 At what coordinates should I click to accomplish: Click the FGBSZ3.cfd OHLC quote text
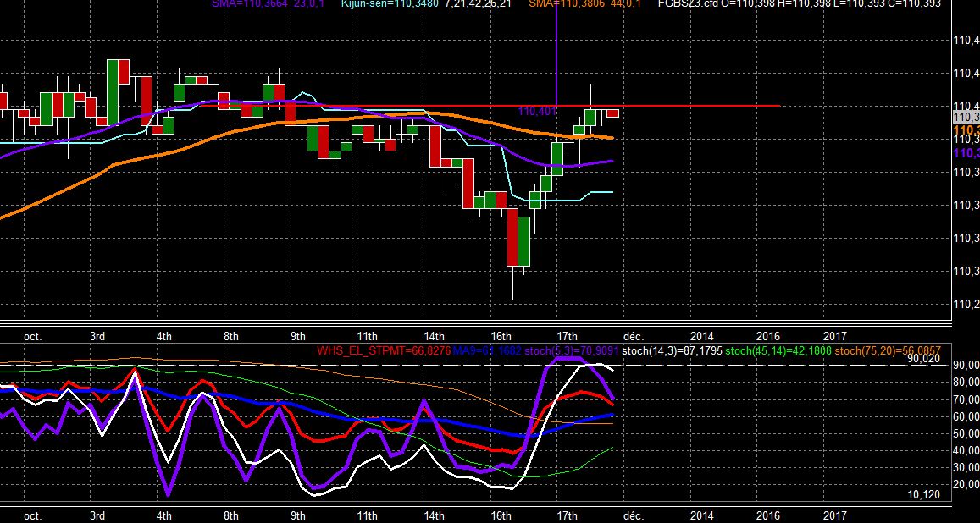tap(800, 3)
